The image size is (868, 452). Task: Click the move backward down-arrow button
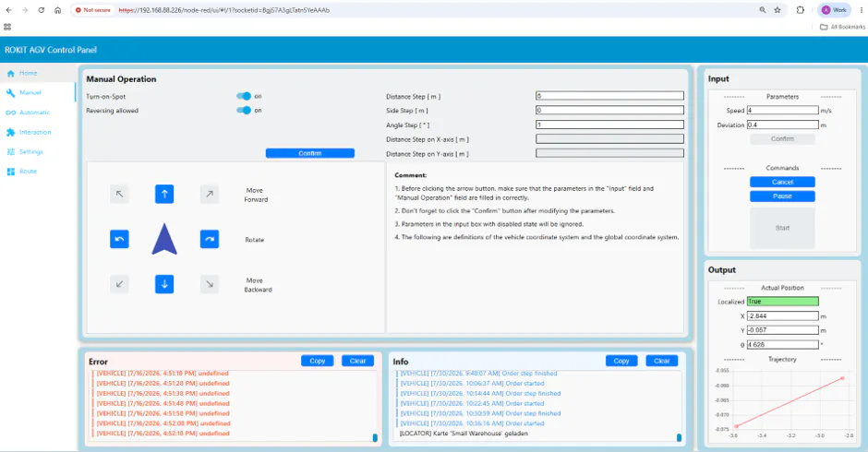point(164,284)
